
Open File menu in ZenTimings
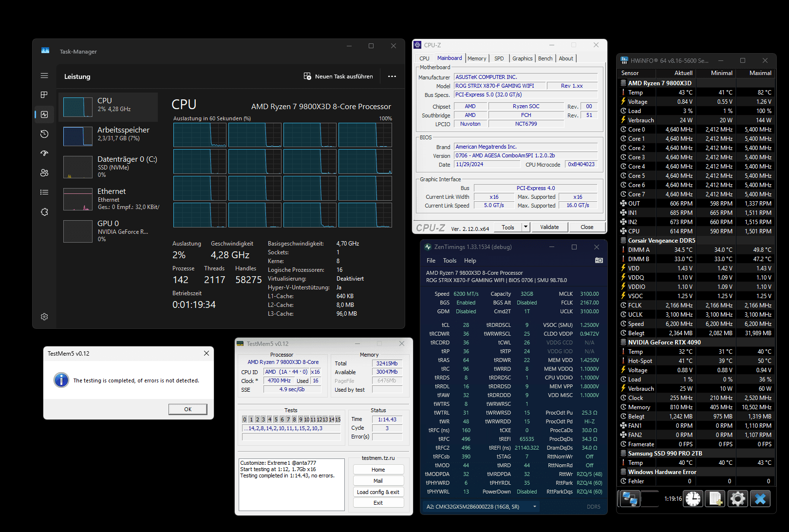(431, 261)
